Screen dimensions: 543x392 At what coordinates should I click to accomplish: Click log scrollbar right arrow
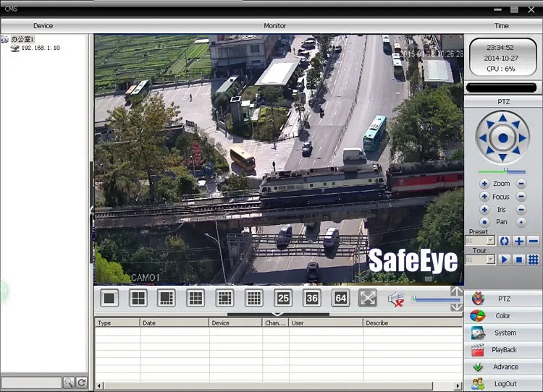pyautogui.click(x=458, y=385)
